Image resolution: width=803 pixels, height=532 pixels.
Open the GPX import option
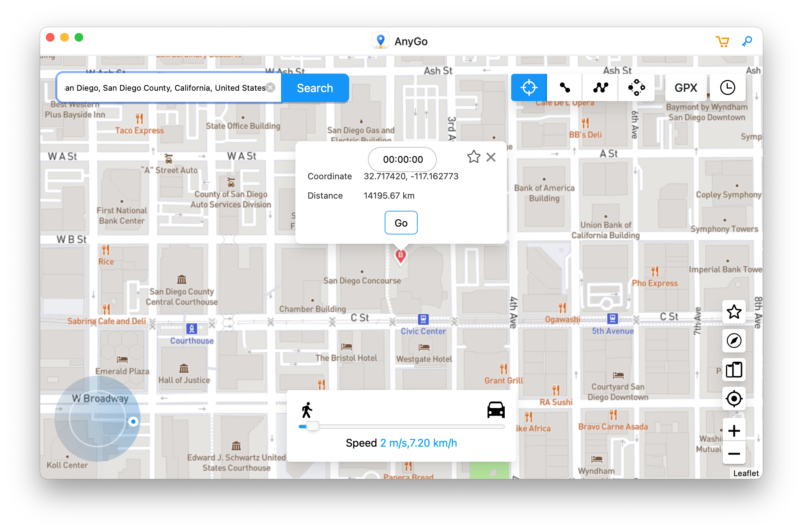tap(685, 87)
